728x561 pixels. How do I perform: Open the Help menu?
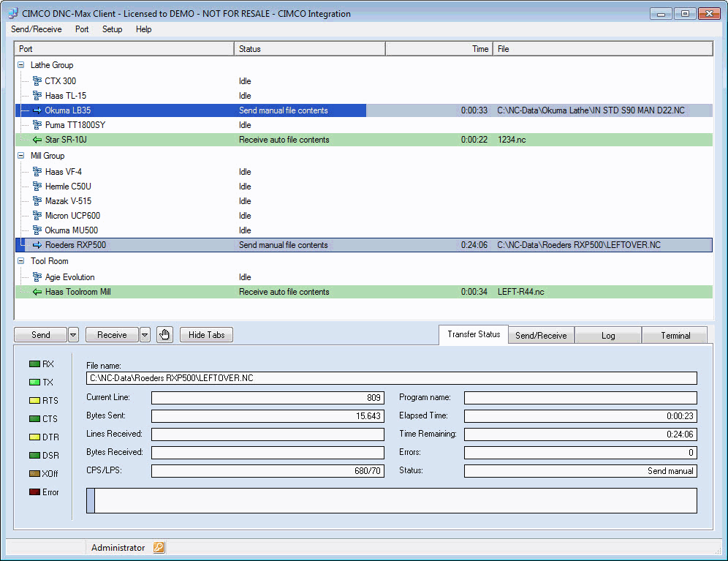click(x=143, y=29)
